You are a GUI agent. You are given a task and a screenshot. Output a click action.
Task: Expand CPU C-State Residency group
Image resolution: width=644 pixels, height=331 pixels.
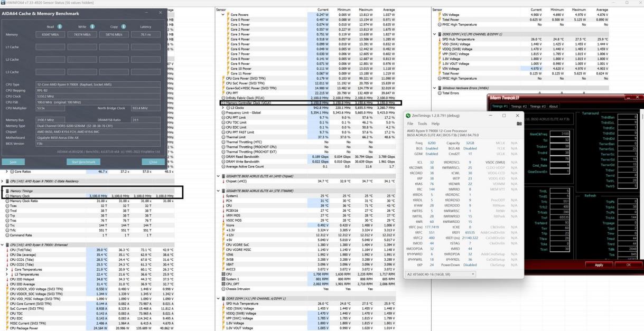point(2,181)
